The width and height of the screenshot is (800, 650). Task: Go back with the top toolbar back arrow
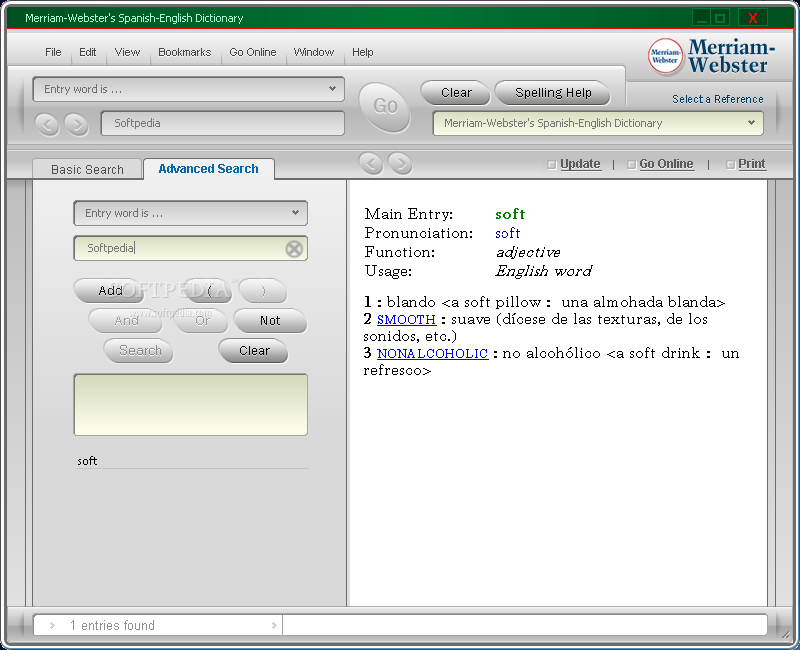pyautogui.click(x=47, y=124)
